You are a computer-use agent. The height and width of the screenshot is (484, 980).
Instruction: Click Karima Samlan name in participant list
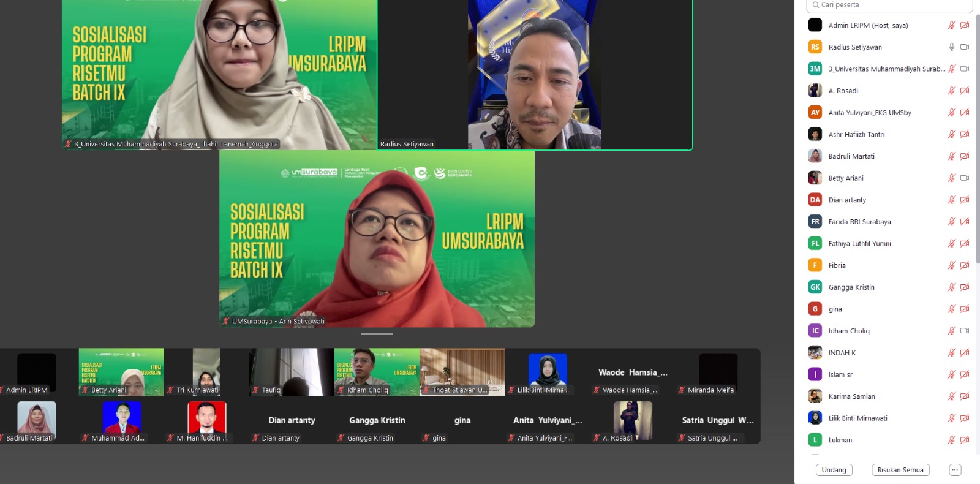coord(851,396)
